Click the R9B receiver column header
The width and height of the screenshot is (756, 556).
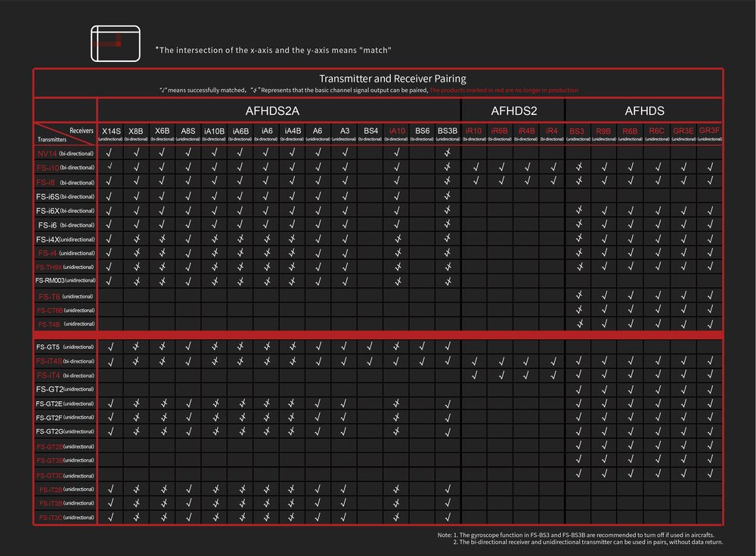(603, 134)
